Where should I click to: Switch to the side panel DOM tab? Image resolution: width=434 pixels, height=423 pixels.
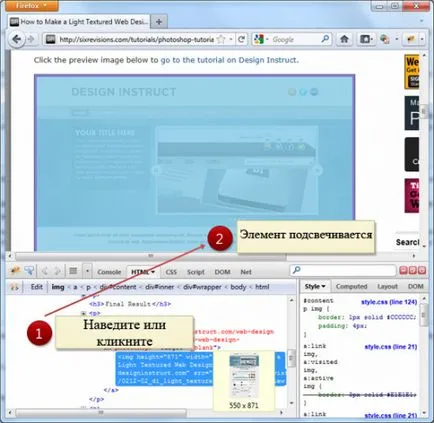pos(416,286)
